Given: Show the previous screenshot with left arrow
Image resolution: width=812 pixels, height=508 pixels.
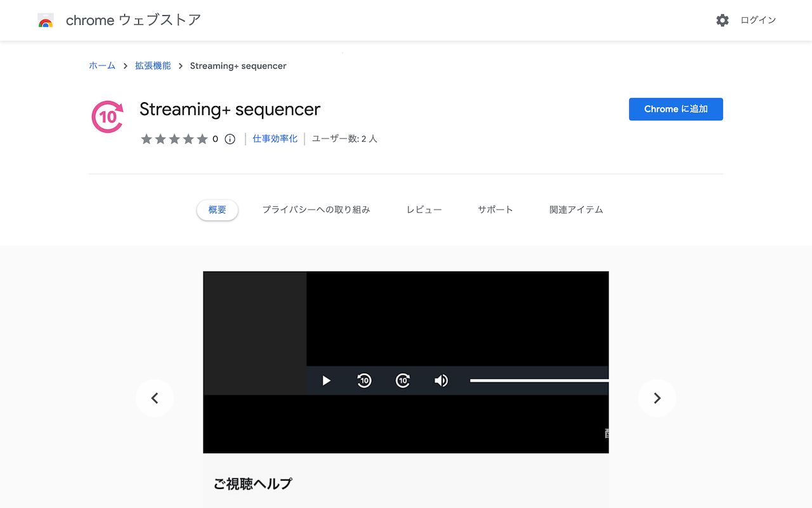Looking at the screenshot, I should click(x=154, y=398).
